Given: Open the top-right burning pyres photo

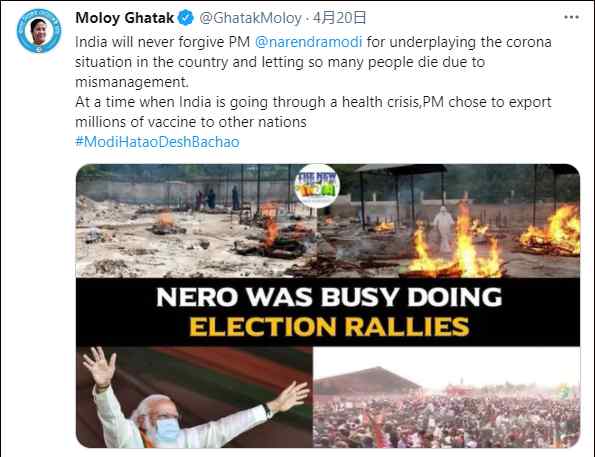Looking at the screenshot, I should (449, 221).
